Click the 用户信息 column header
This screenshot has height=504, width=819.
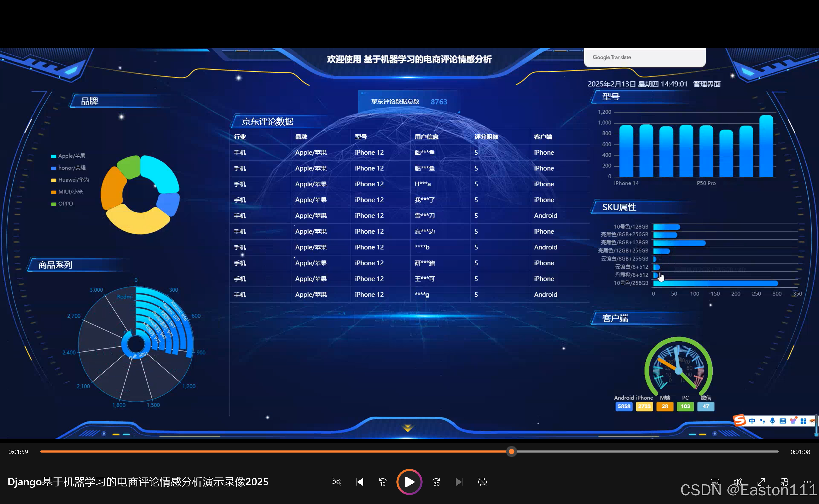426,137
